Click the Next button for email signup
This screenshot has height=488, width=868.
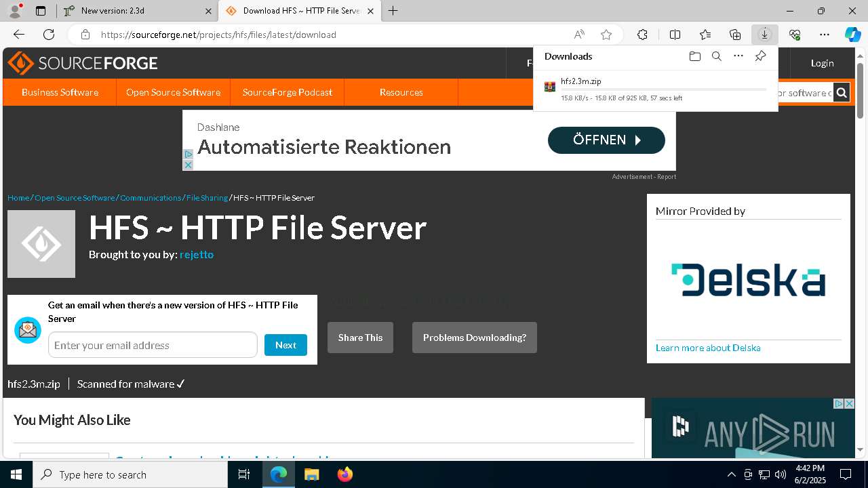point(285,345)
